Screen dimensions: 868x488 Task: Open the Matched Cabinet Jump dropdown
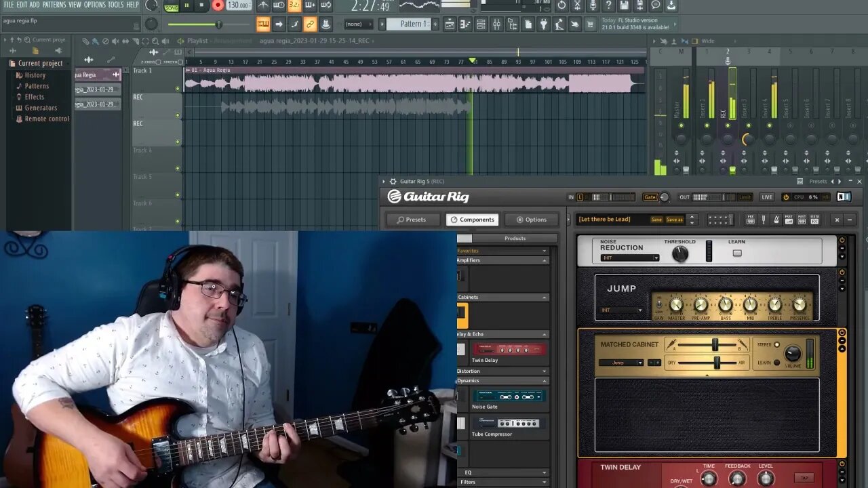pos(620,363)
